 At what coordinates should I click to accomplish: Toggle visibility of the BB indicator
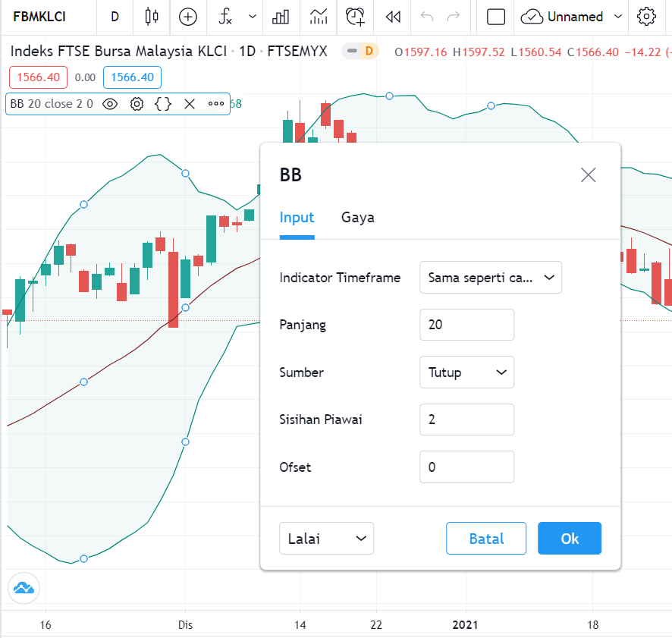tap(110, 104)
